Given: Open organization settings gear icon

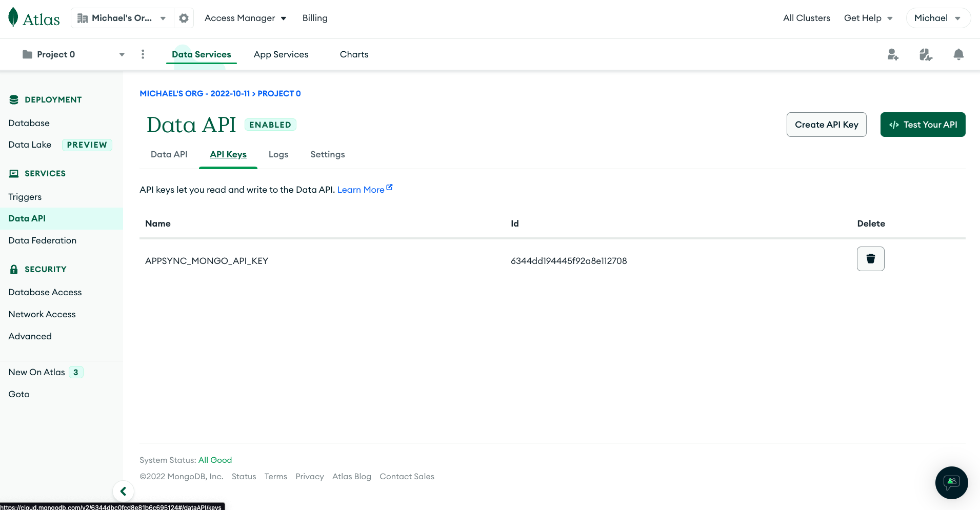Looking at the screenshot, I should 184,18.
